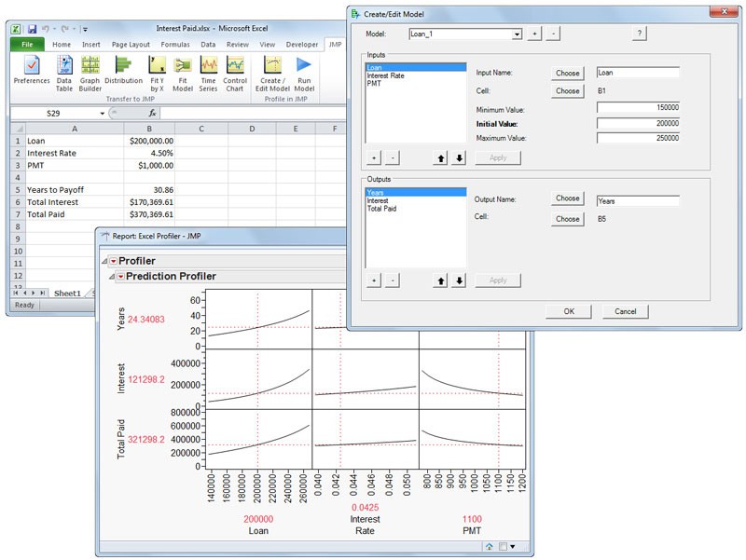
Task: Collapse the Prediction Profiler red triangle menu
Action: 120,277
